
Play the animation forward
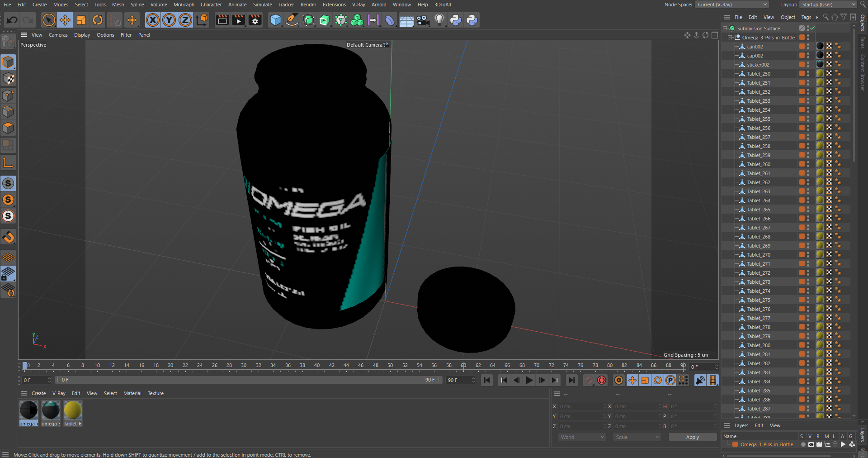529,380
